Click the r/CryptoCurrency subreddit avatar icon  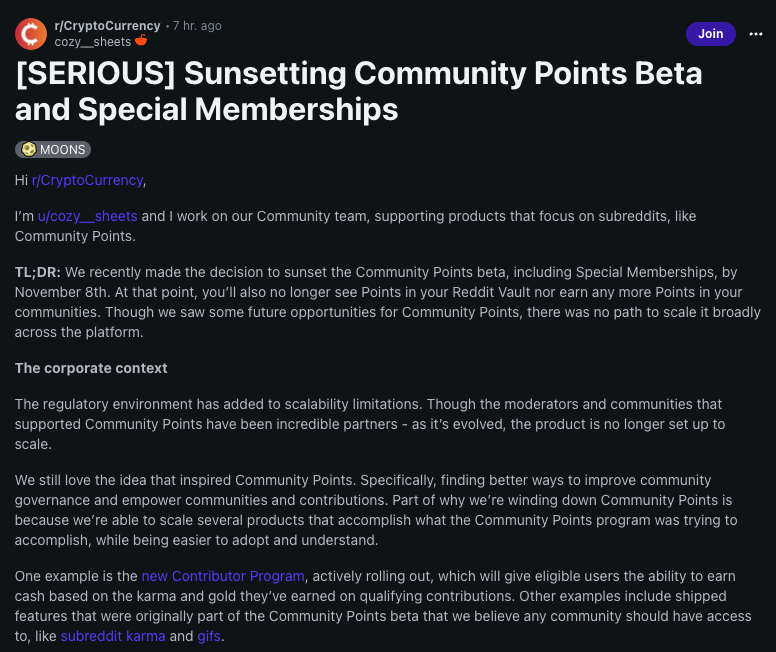point(31,33)
